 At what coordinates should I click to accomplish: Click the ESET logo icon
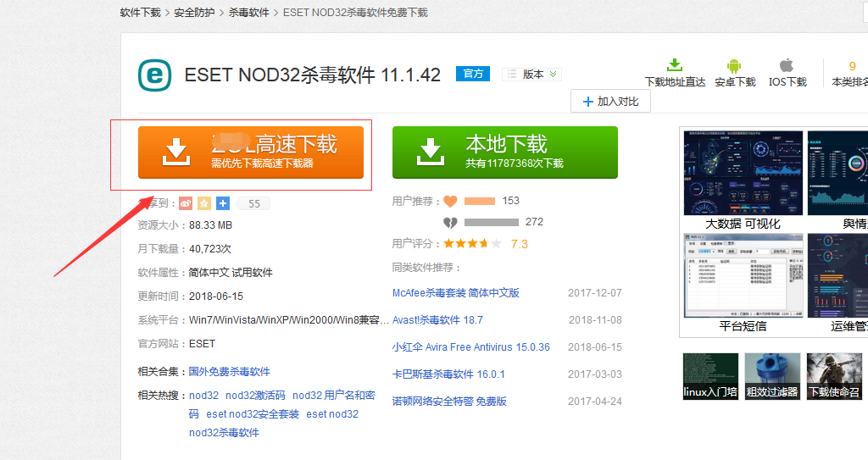coord(154,75)
